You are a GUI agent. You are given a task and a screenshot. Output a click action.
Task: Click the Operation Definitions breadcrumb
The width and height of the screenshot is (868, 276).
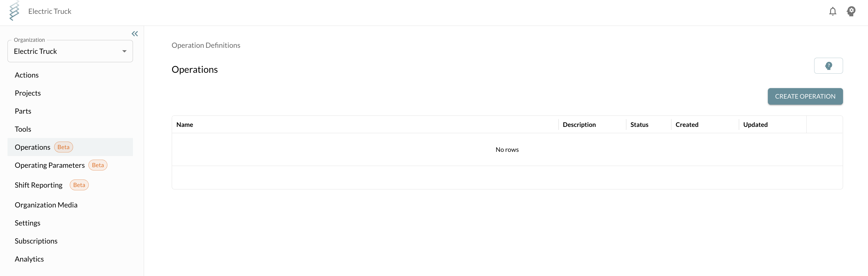click(x=206, y=45)
